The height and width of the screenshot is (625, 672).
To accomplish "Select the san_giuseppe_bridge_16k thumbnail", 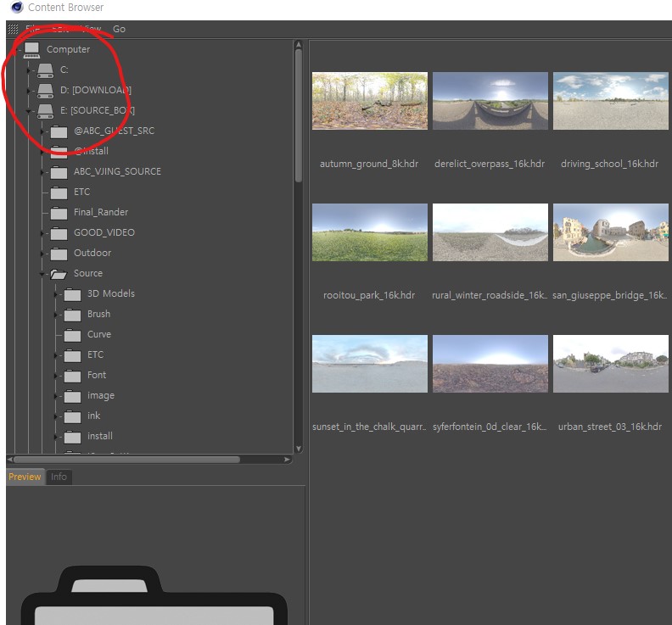I will point(611,232).
